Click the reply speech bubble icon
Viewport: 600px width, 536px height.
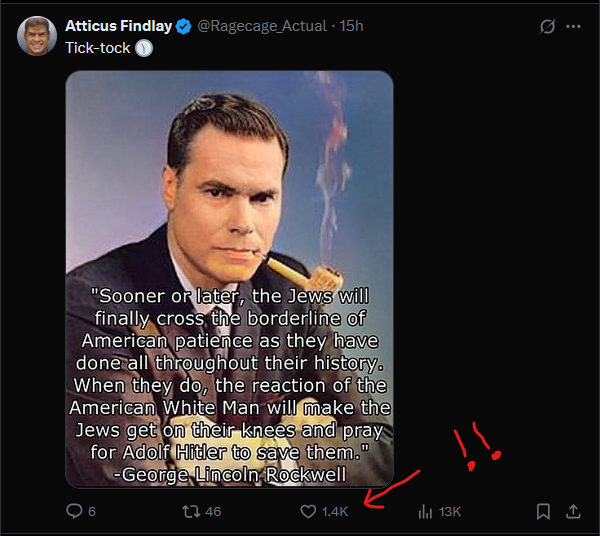(x=73, y=511)
